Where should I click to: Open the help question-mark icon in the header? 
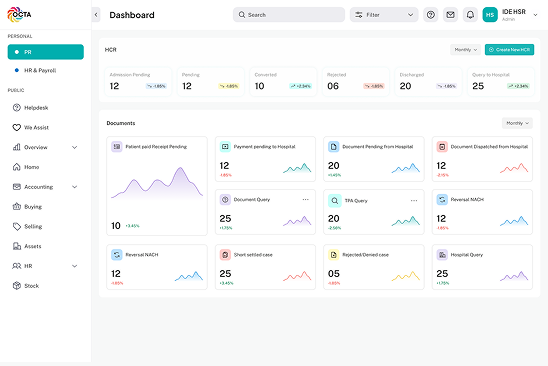[431, 15]
